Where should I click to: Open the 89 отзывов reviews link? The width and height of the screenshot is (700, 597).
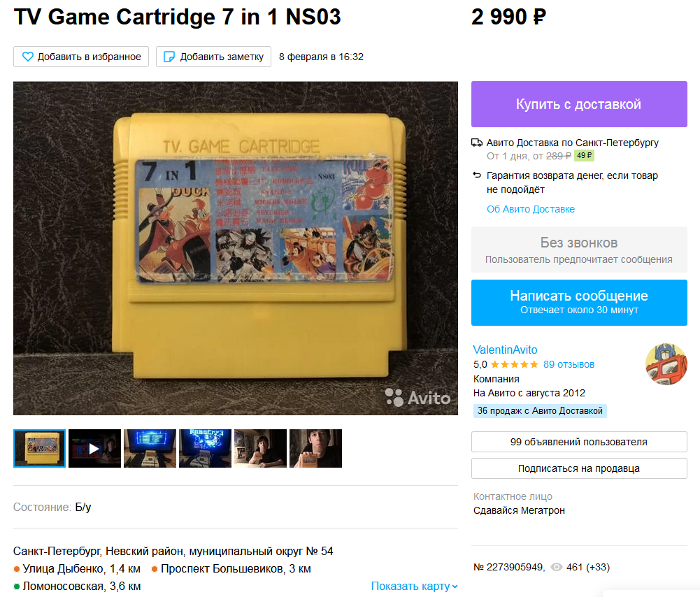[x=569, y=364]
